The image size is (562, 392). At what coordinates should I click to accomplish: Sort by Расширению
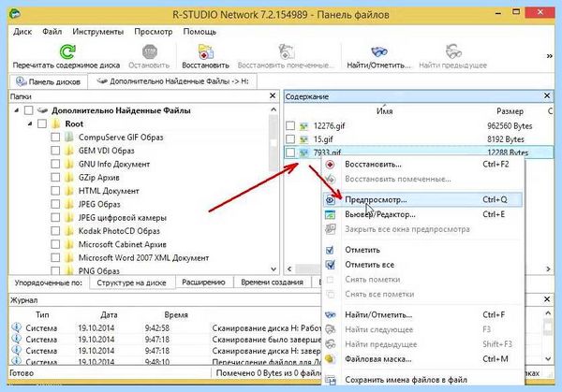[x=203, y=283]
